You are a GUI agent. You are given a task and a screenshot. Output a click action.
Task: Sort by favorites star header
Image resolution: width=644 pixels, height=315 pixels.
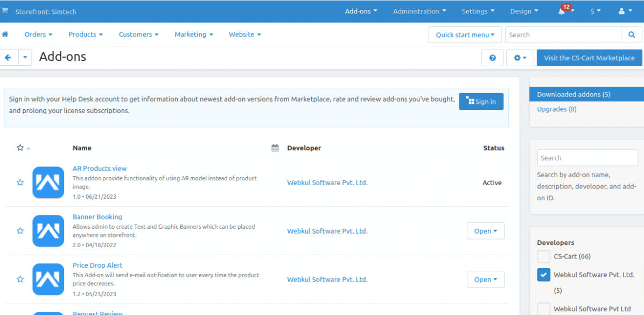(x=20, y=148)
